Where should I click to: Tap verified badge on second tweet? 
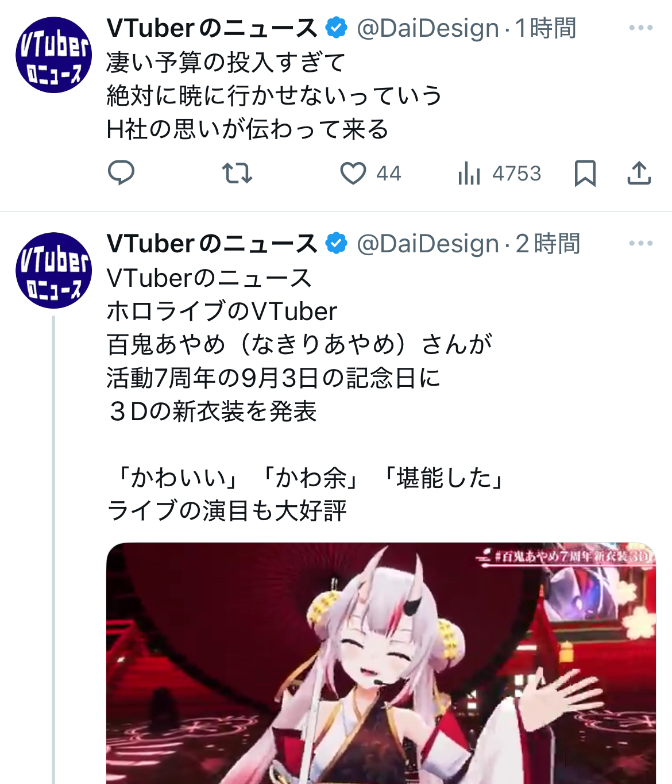tap(336, 243)
